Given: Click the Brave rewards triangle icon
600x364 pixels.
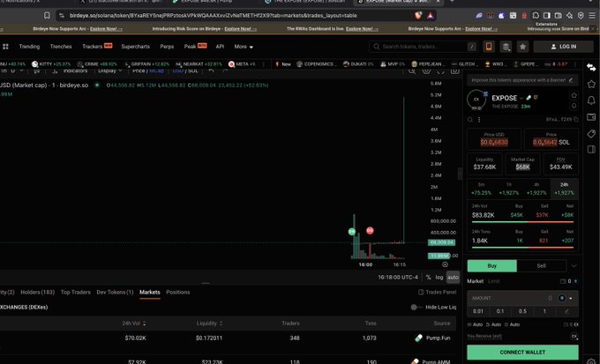Looking at the screenshot, I should (430, 15).
